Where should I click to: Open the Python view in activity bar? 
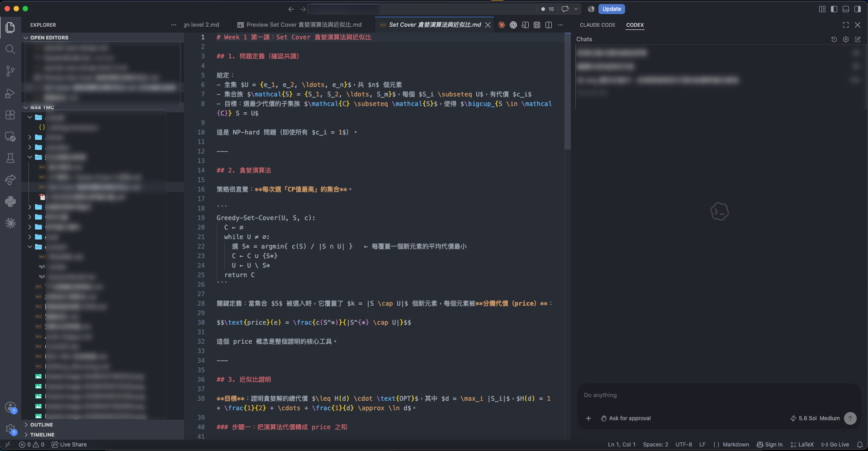pyautogui.click(x=10, y=202)
